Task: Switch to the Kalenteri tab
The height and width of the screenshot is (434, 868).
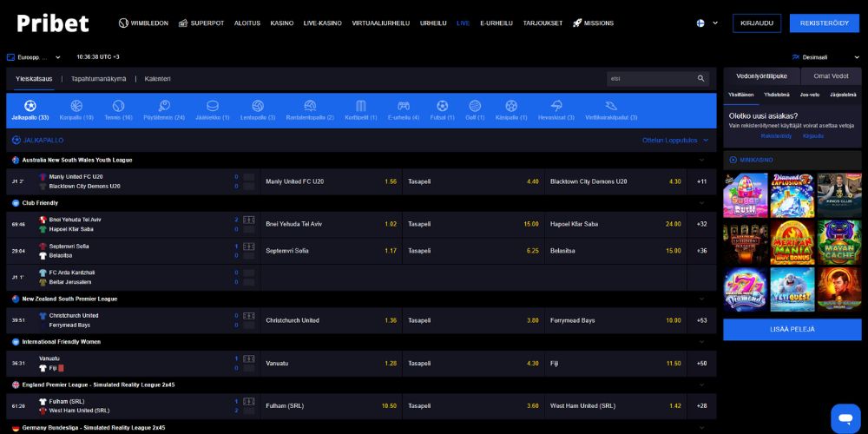Action: [158, 79]
